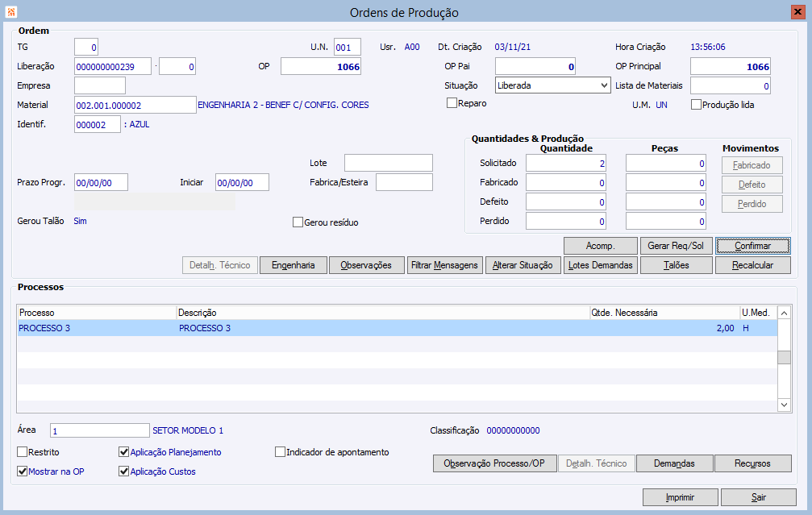The height and width of the screenshot is (515, 812).
Task: Select the PROCESSO 3 row
Action: pos(398,328)
